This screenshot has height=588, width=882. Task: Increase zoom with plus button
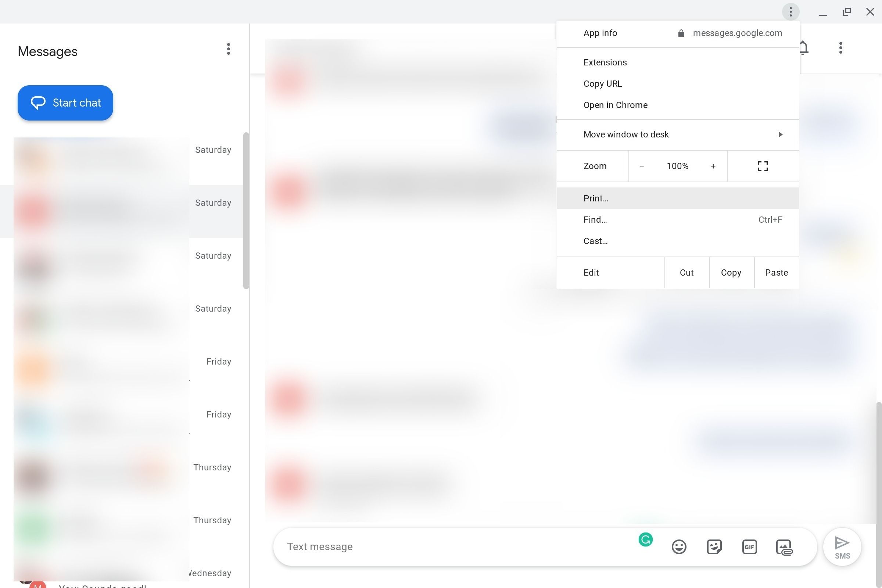tap(713, 166)
